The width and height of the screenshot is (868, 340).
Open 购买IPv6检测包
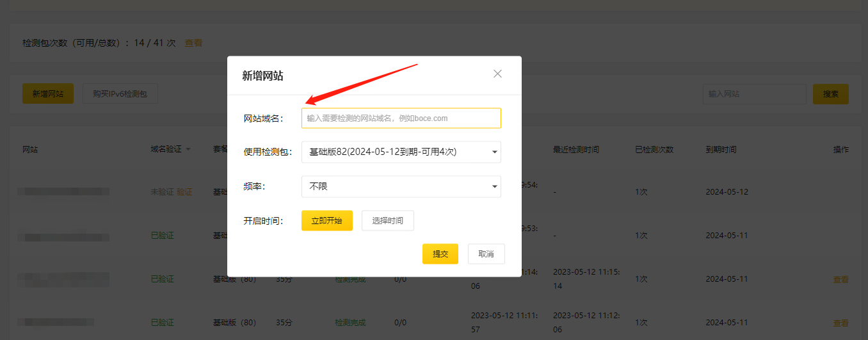tap(120, 93)
